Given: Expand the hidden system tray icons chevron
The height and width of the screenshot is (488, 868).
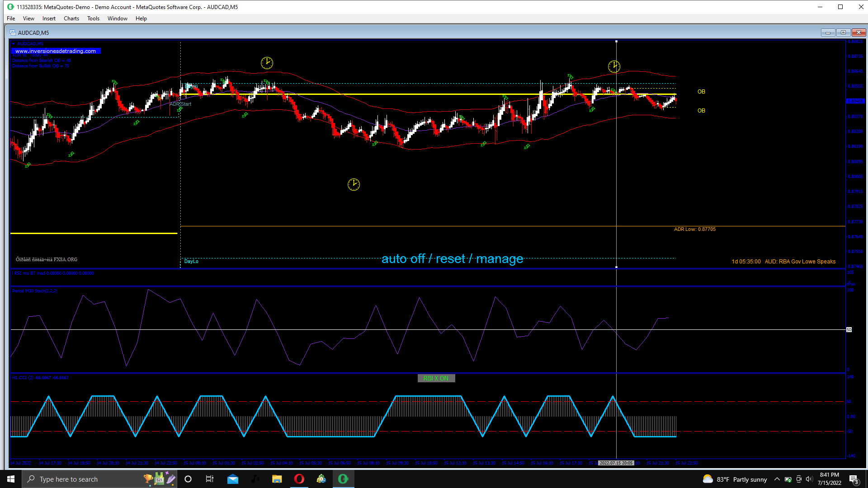Looking at the screenshot, I should (777, 479).
